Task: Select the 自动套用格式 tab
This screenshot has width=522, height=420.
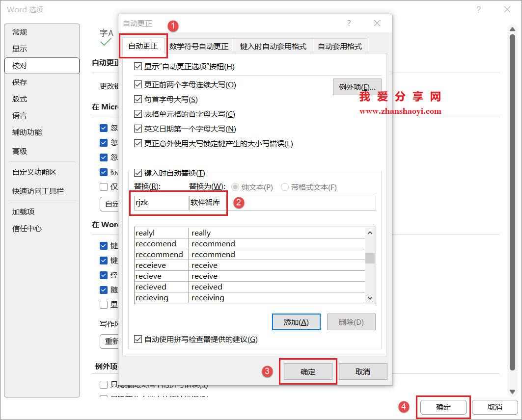Action: 339,46
